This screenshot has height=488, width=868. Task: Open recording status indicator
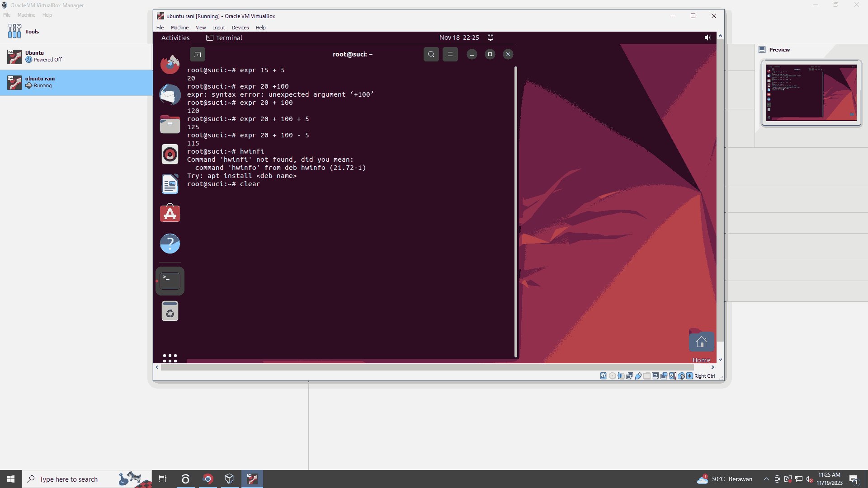(x=664, y=376)
